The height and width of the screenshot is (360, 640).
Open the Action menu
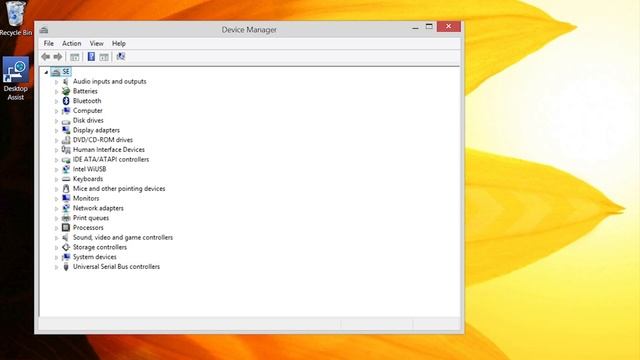point(71,43)
